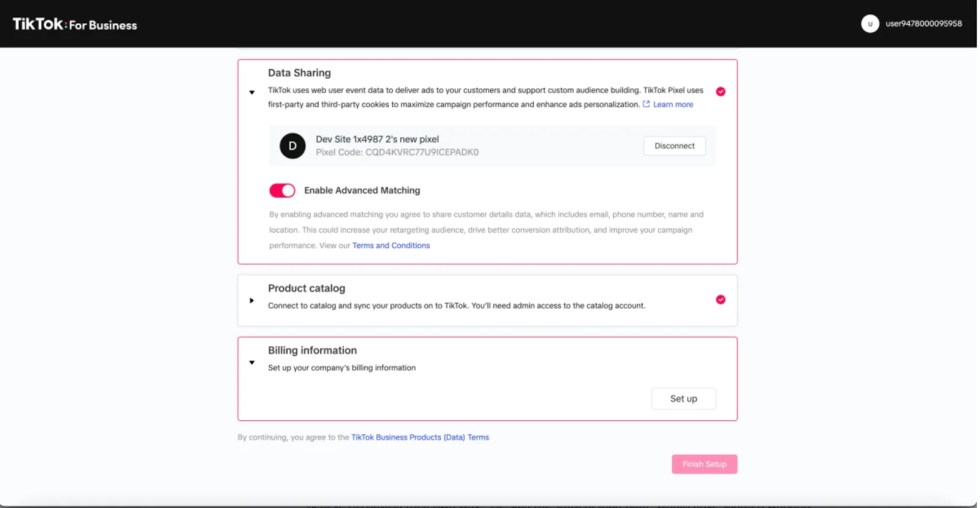Collapse the Data Sharing section arrow
This screenshot has width=980, height=508.
point(252,92)
